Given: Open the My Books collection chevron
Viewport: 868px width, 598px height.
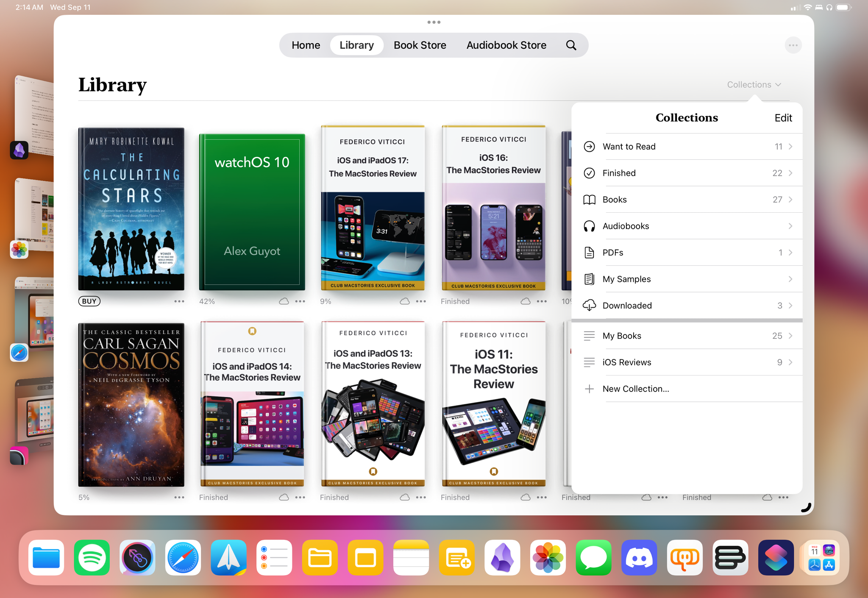Looking at the screenshot, I should click(x=790, y=336).
